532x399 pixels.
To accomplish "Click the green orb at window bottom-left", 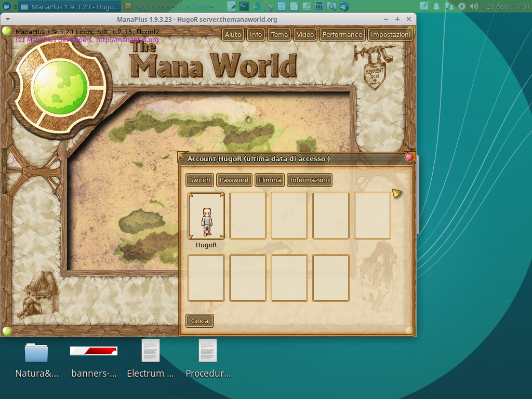I will click(6, 331).
